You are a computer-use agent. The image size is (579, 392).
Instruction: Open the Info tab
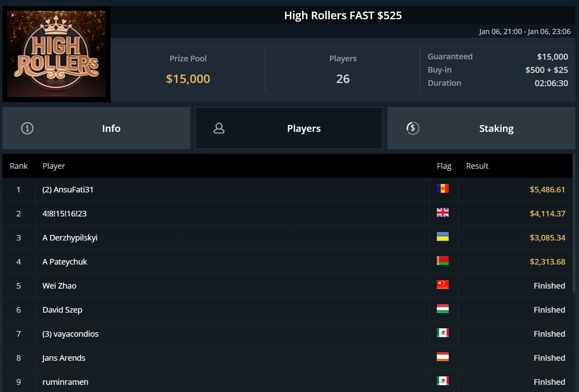[96, 128]
